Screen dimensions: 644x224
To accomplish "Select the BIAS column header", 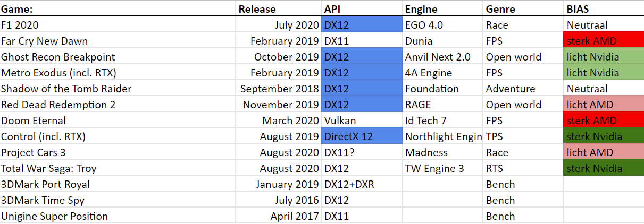I will point(604,8).
